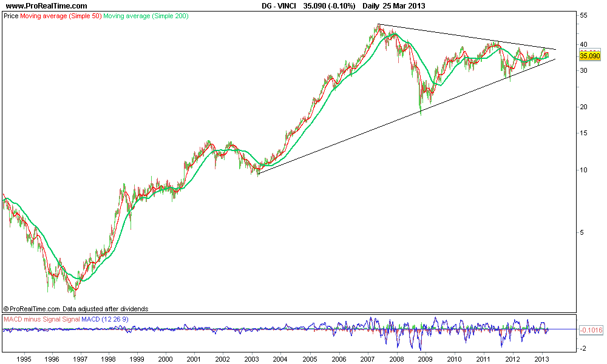Select the 'MACD (12 26 9)' indicator label
The image size is (607, 364).
[105, 319]
